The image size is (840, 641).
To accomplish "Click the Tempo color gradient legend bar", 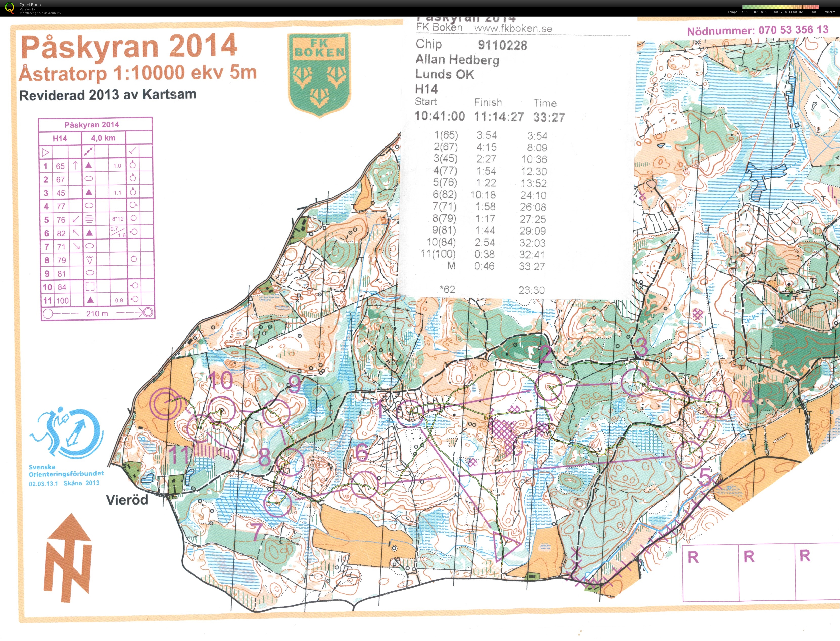I will (x=781, y=7).
